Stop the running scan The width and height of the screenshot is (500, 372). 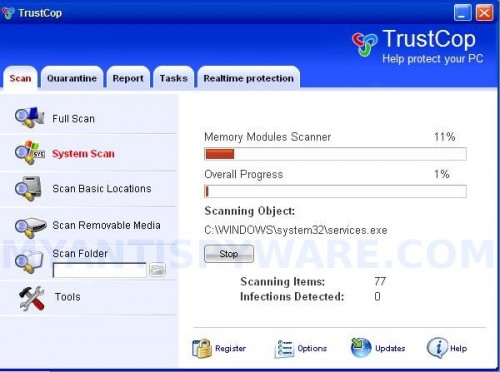229,254
